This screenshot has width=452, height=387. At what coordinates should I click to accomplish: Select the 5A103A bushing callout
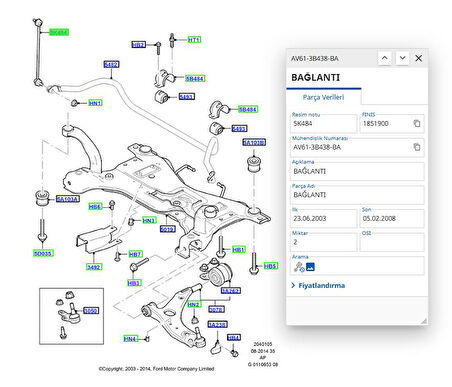pos(67,199)
